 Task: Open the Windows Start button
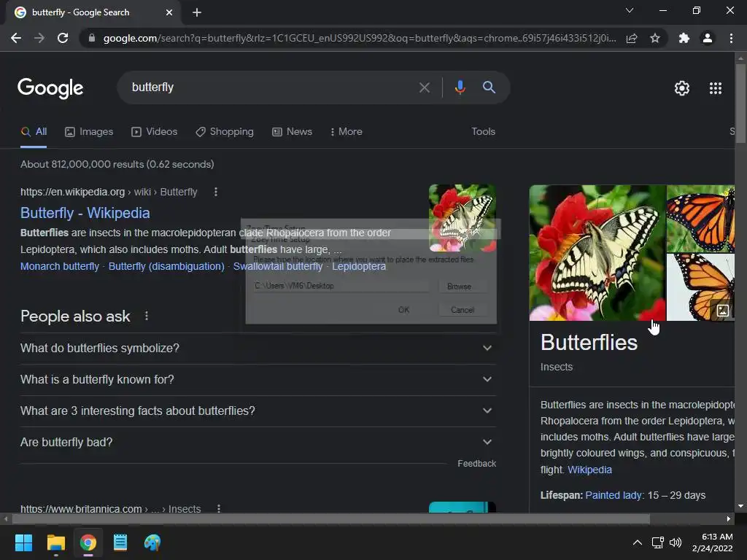(x=23, y=542)
